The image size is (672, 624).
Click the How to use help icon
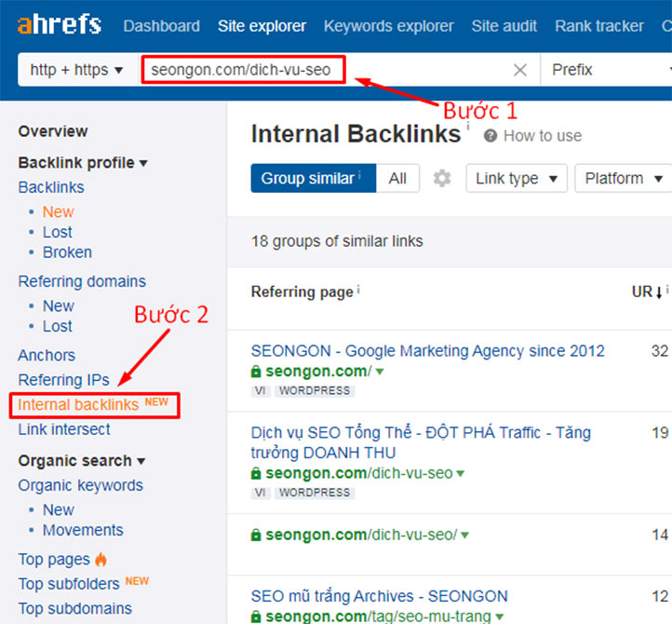(490, 136)
